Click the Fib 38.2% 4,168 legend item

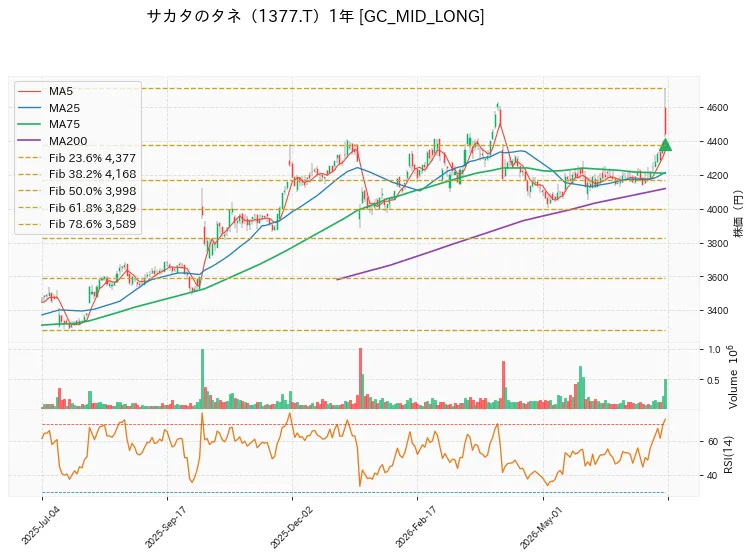coord(77,174)
